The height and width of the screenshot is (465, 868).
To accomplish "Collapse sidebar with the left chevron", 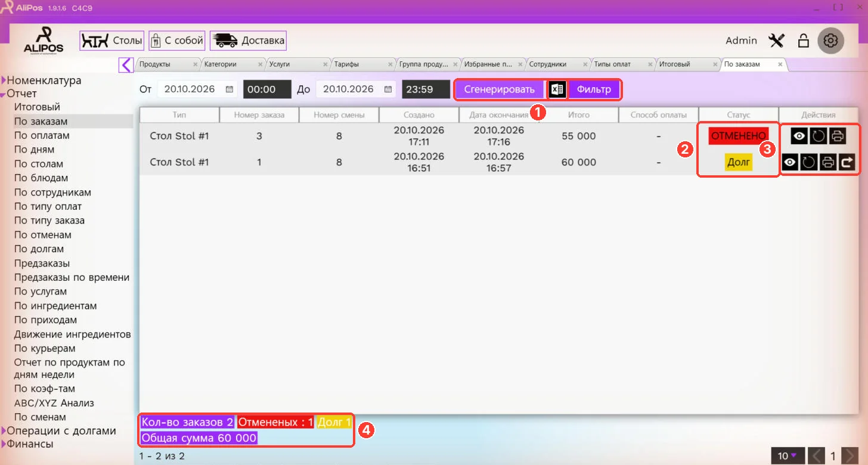I will tap(126, 64).
